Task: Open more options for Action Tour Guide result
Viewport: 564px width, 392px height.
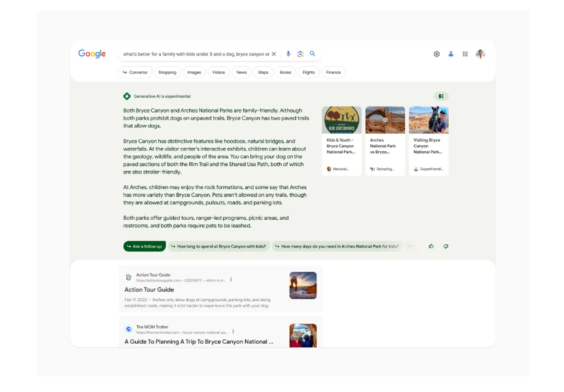Action: pyautogui.click(x=231, y=279)
